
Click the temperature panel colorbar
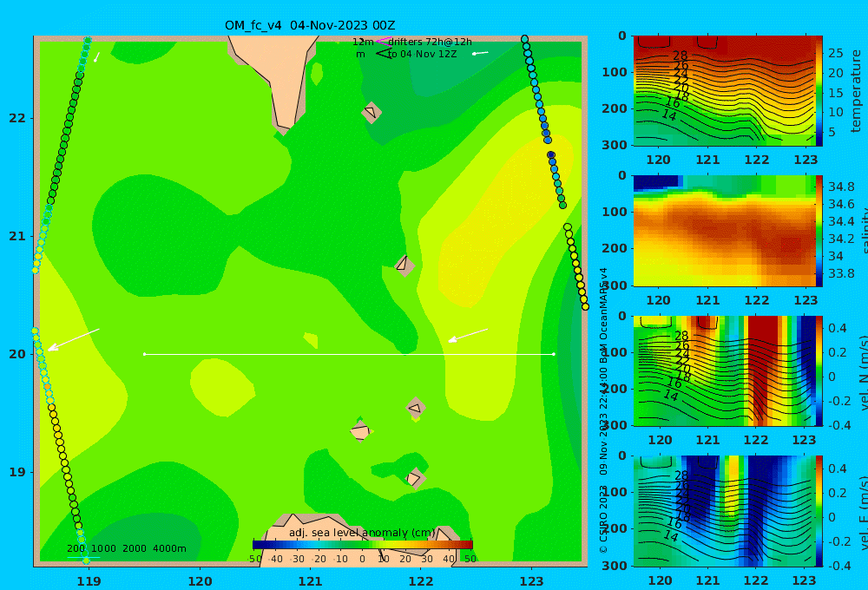pos(819,91)
